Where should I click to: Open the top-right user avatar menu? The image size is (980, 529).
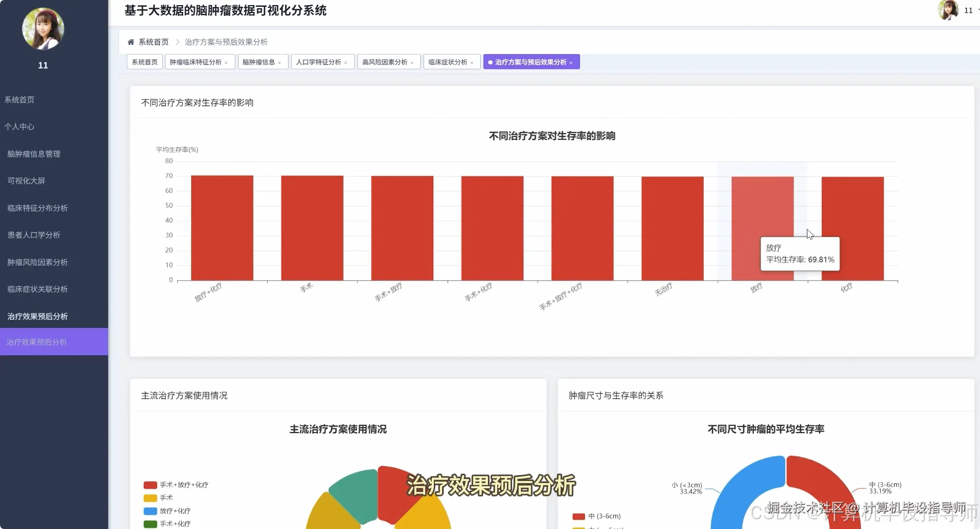[x=949, y=10]
